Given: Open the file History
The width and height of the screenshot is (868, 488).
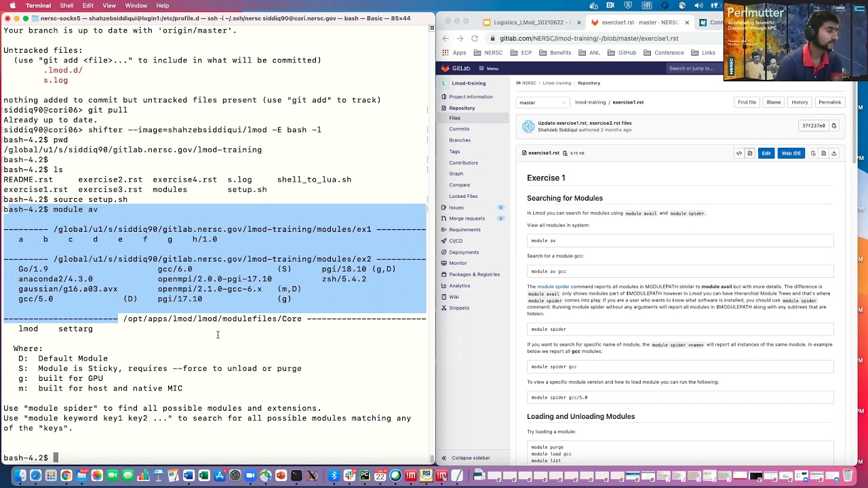Looking at the screenshot, I should pyautogui.click(x=800, y=102).
